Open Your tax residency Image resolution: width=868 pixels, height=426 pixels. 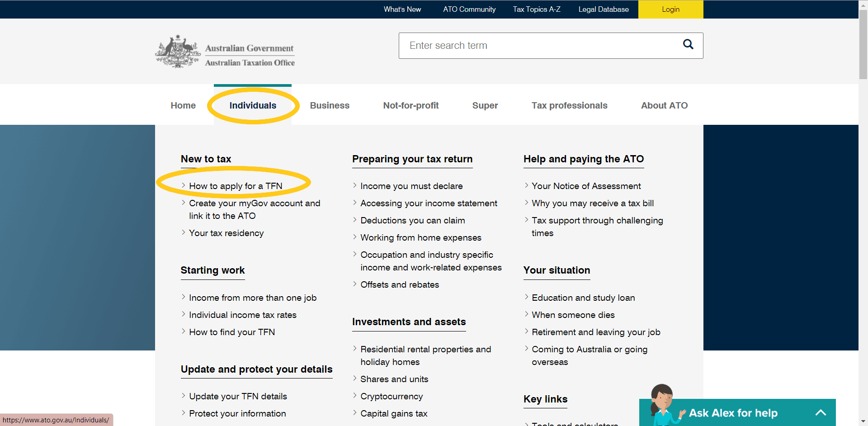[226, 233]
